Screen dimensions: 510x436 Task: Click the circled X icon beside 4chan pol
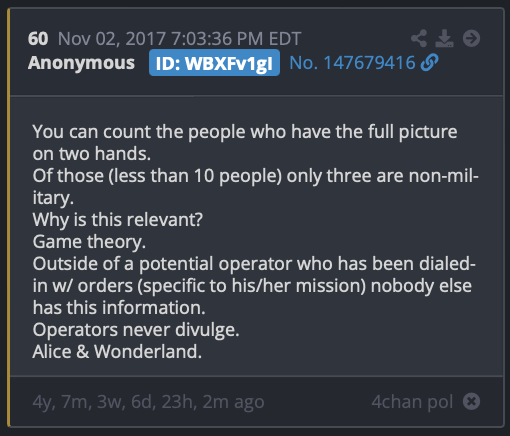[471, 401]
